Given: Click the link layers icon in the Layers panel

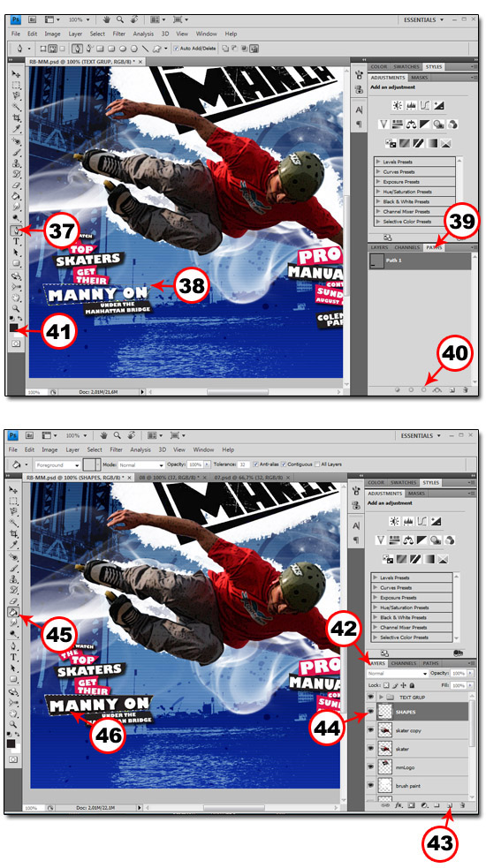Looking at the screenshot, I should 386,805.
